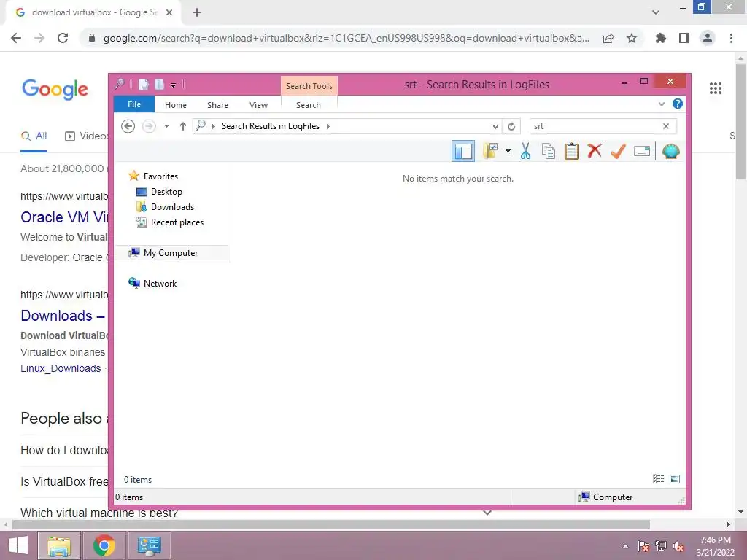Click the Copy icon in toolbar

(549, 151)
